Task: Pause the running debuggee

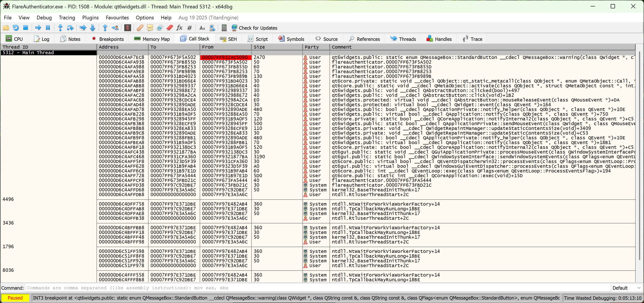Action: tap(48, 28)
